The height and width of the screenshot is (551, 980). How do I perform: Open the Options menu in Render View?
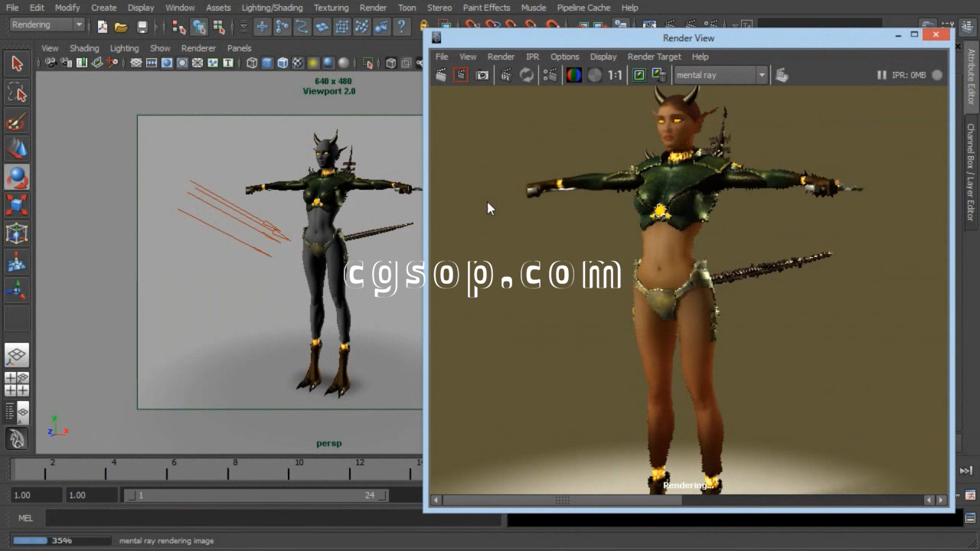click(x=564, y=57)
